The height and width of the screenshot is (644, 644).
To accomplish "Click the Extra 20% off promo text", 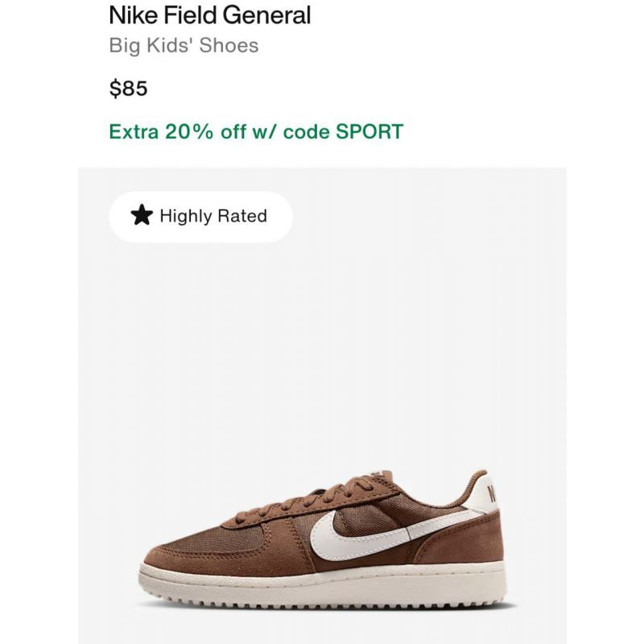I will 256,132.
